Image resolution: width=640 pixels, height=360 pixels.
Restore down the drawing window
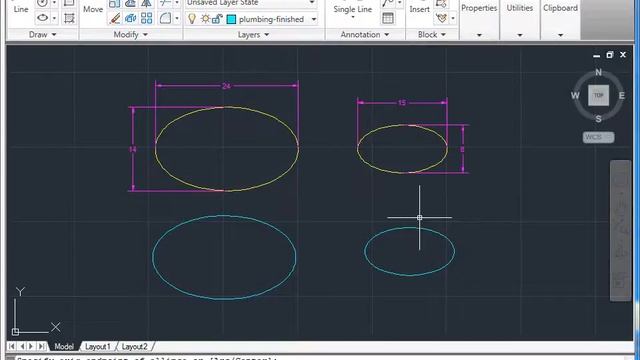click(609, 55)
